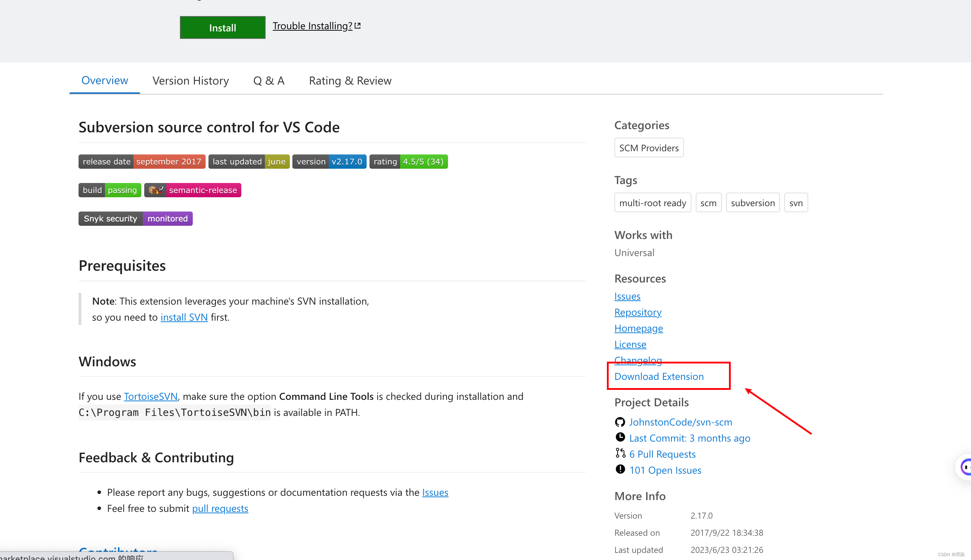Screen dimensions: 971x560
Task: Click the Prerequisites heading
Action: 122,266
